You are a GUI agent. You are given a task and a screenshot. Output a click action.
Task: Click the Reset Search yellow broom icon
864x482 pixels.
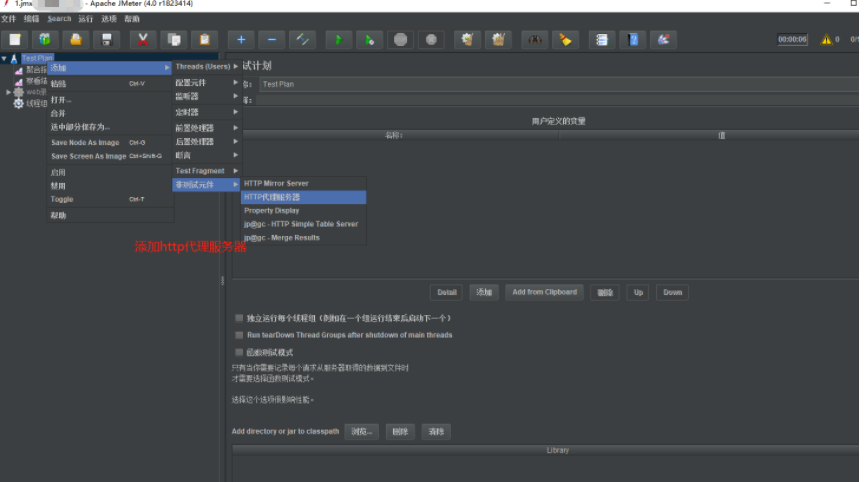pyautogui.click(x=565, y=40)
